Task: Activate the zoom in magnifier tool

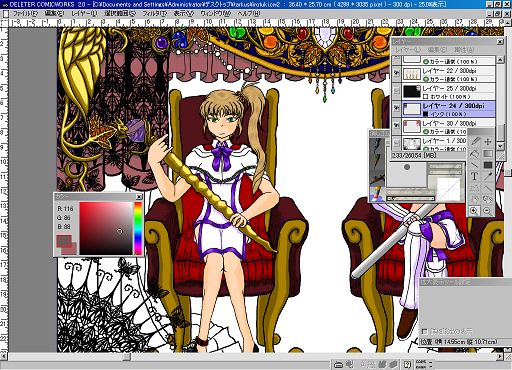Action: (x=474, y=211)
